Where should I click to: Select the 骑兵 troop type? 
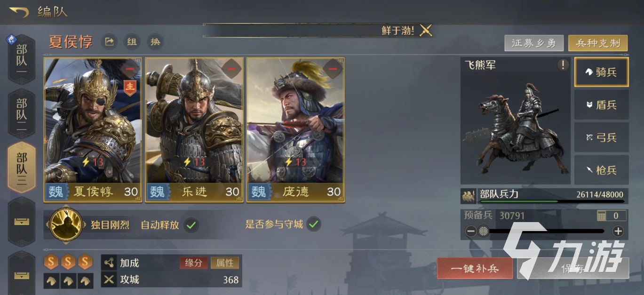tap(602, 72)
